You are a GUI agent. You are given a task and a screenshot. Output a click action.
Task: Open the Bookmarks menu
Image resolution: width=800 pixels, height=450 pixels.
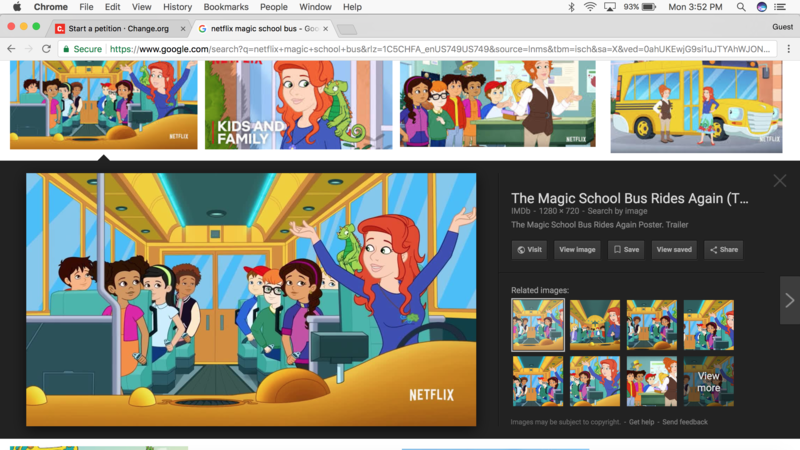point(226,7)
